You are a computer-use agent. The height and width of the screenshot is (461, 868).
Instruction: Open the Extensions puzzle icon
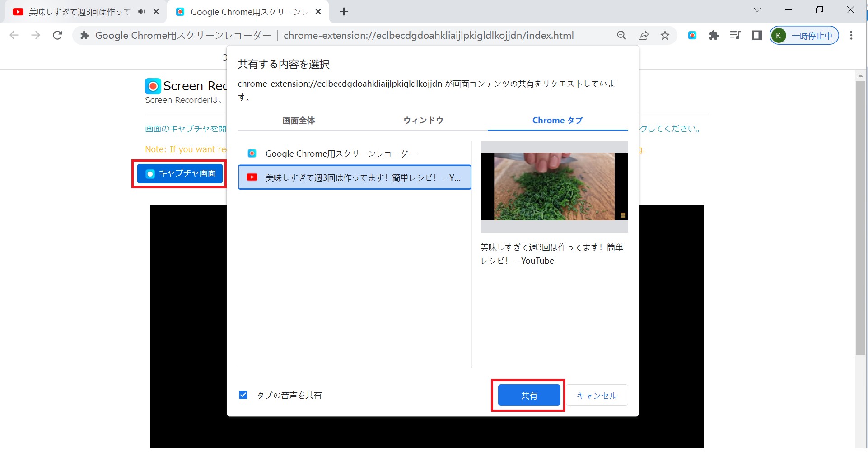click(x=714, y=35)
